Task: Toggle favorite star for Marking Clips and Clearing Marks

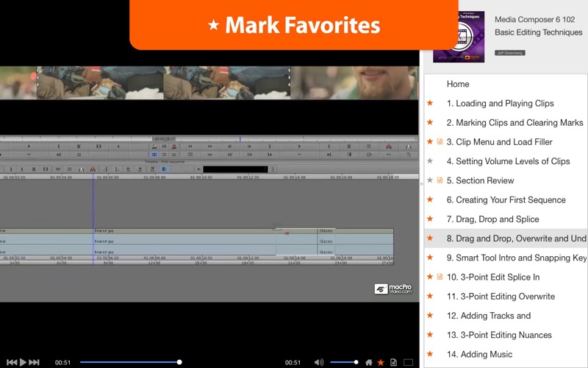Action: click(430, 122)
